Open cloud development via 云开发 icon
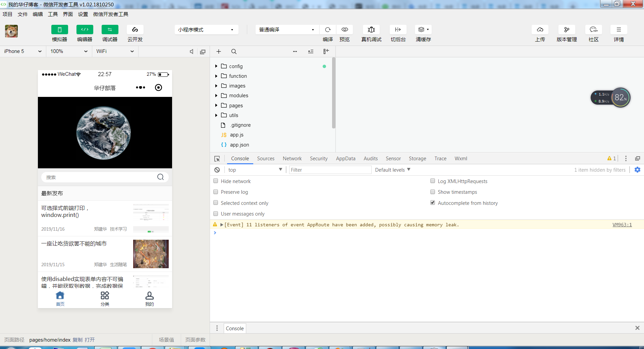644x349 pixels. coord(135,30)
